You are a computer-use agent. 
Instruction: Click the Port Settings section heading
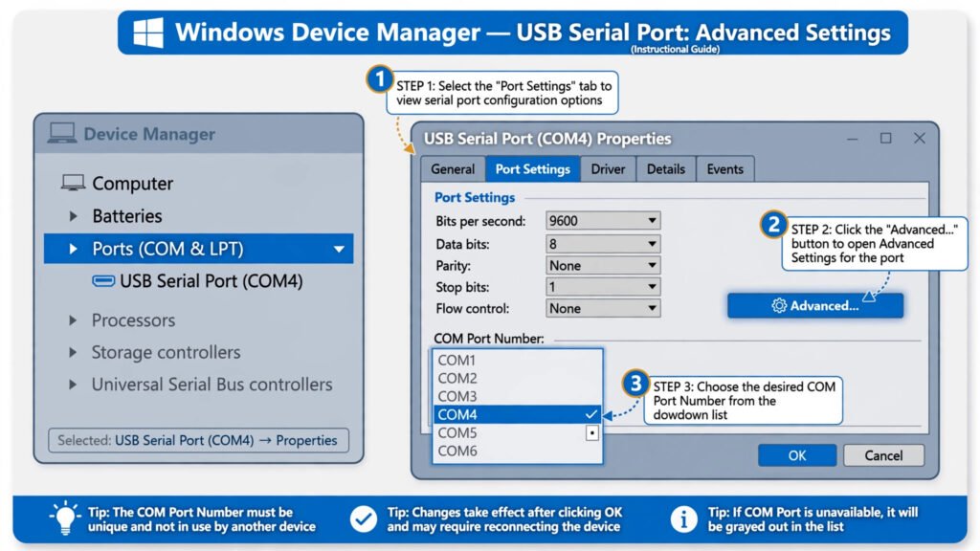tap(475, 197)
